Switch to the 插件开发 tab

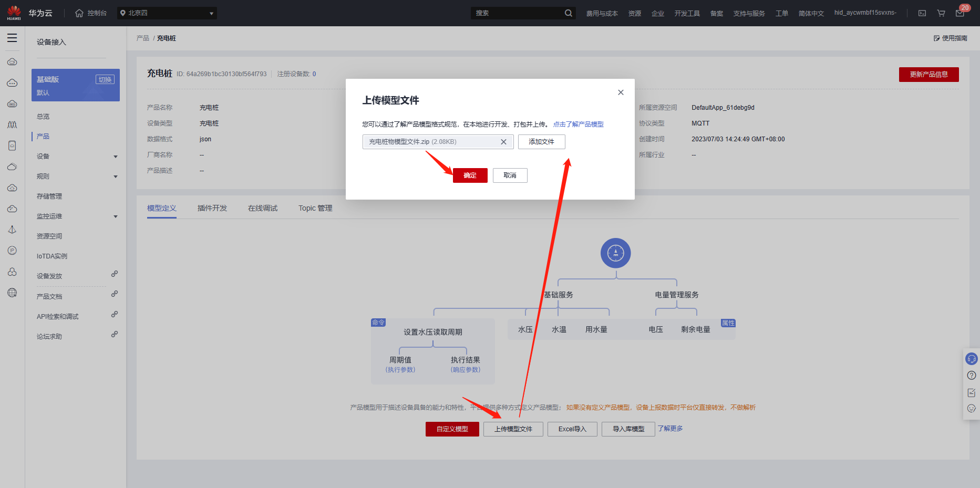point(212,208)
